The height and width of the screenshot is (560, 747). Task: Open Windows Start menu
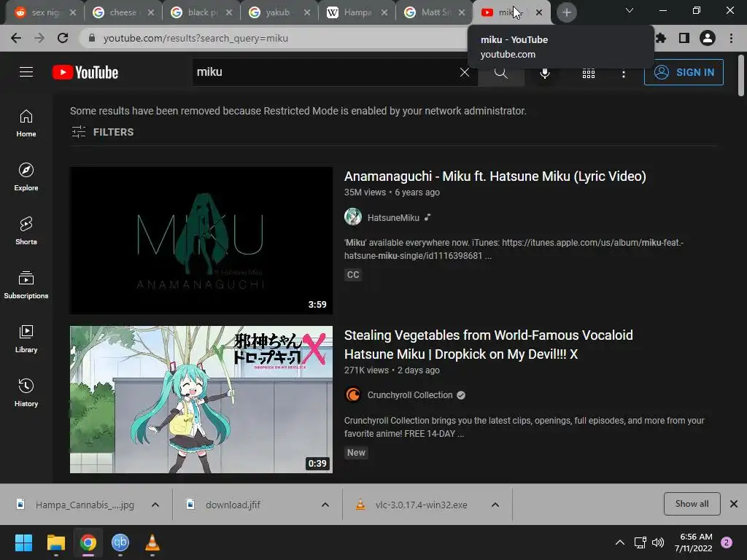[23, 542]
